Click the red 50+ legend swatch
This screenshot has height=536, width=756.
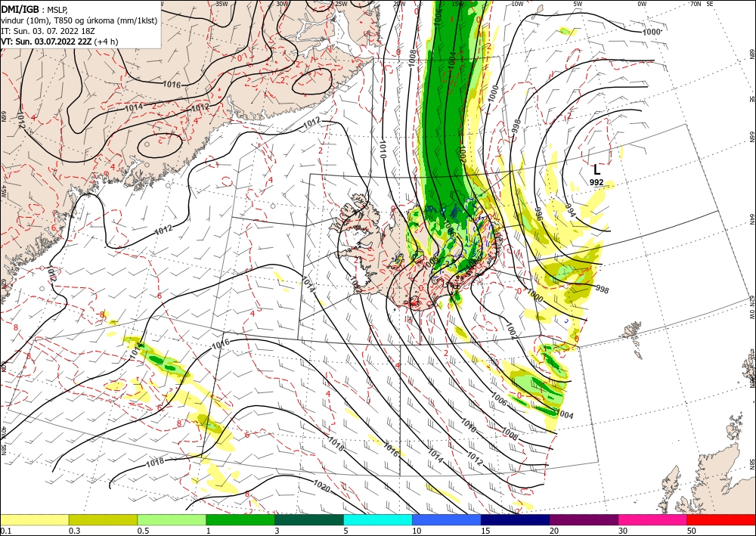(x=721, y=519)
